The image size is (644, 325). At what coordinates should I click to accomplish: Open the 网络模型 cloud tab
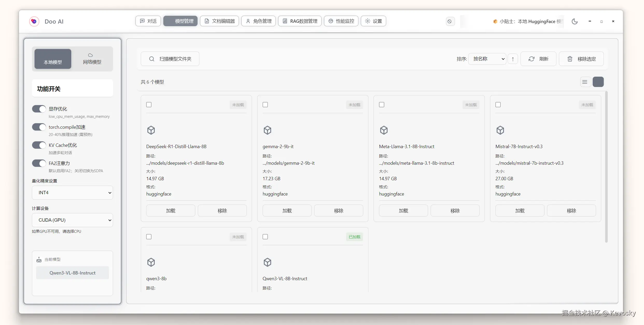(x=92, y=59)
